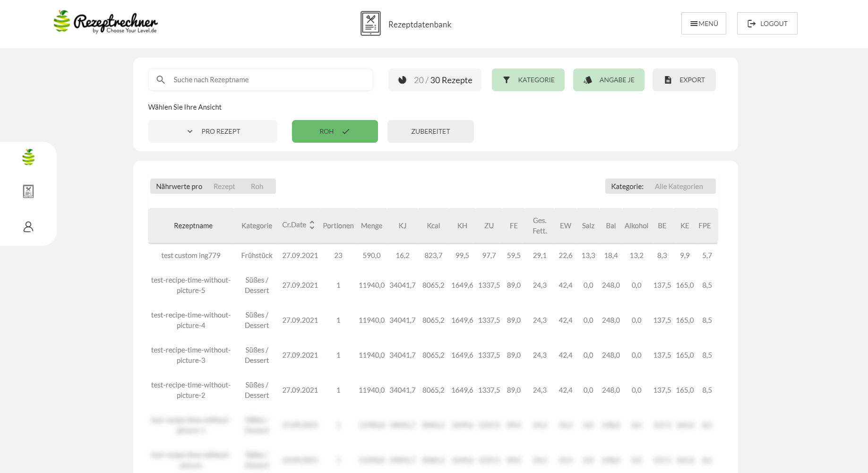Screen dimensions: 868x473
Task: Click the Salz column header
Action: (588, 226)
